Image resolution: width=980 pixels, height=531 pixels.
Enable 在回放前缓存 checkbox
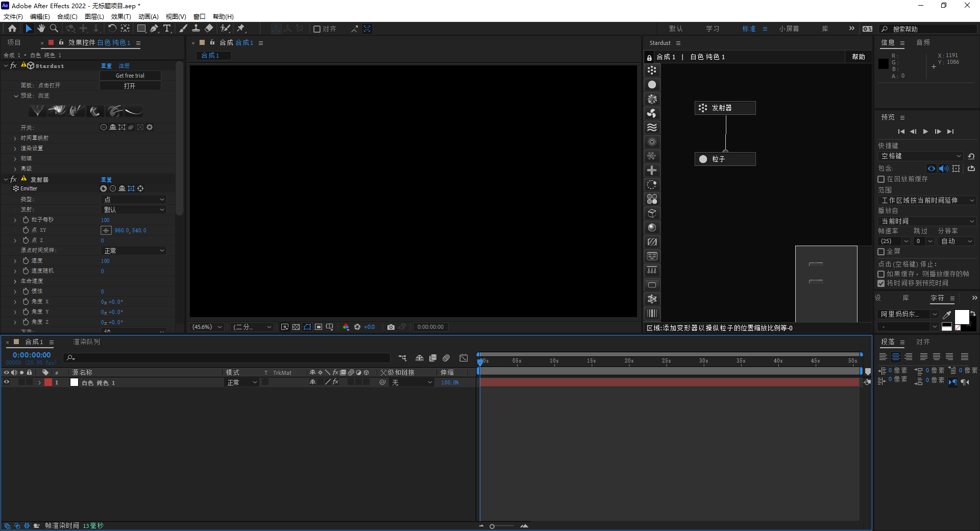coord(881,179)
